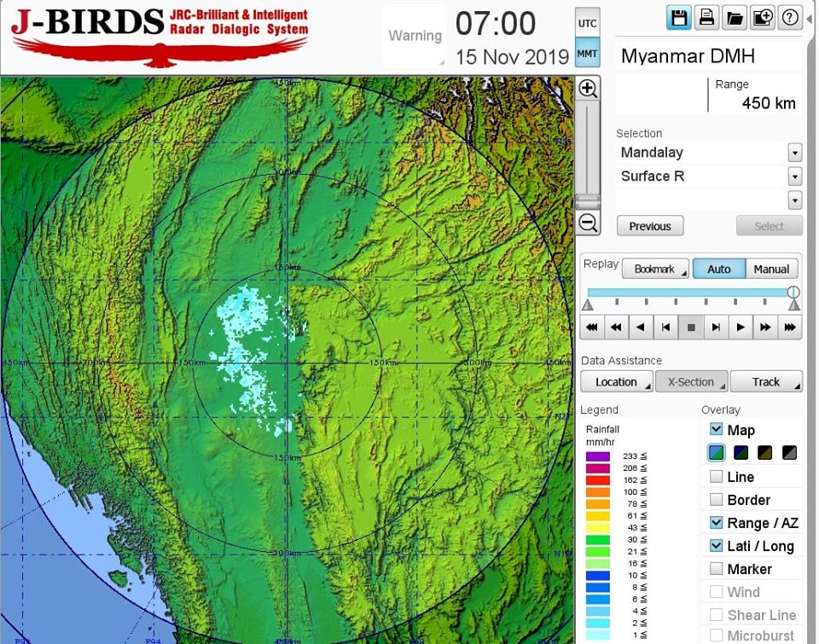The image size is (819, 644).
Task: Click the Previous button
Action: 650,226
